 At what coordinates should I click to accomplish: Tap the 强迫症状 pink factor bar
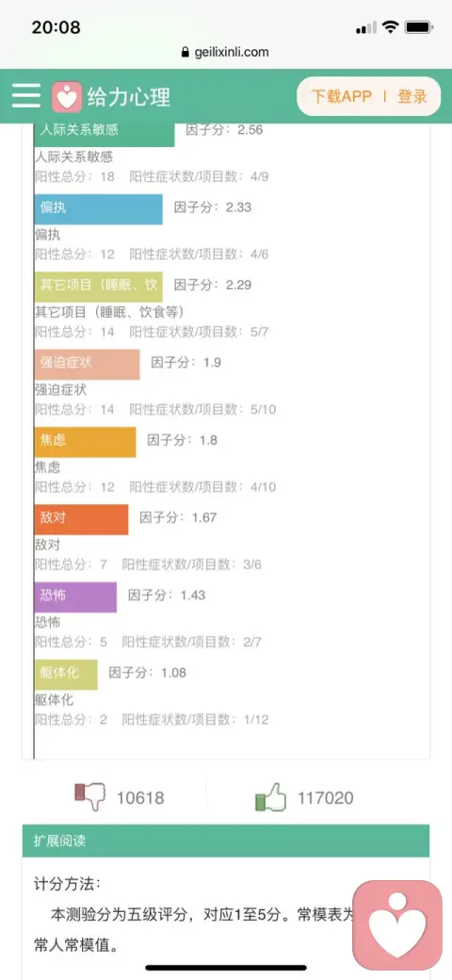(87, 365)
